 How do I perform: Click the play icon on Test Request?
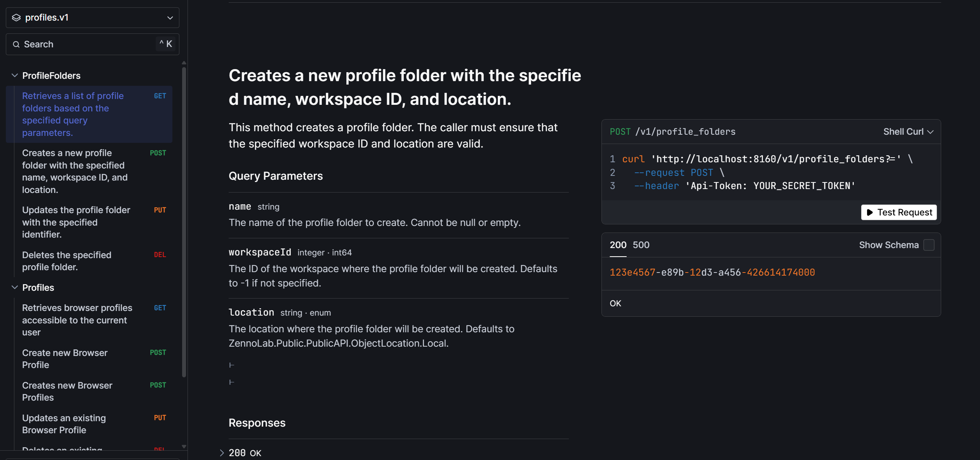point(870,212)
